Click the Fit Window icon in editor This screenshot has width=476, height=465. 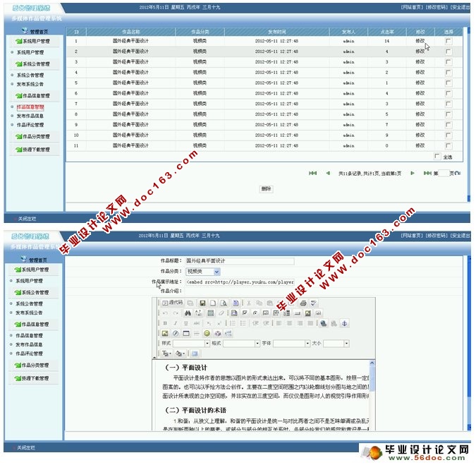click(x=195, y=354)
